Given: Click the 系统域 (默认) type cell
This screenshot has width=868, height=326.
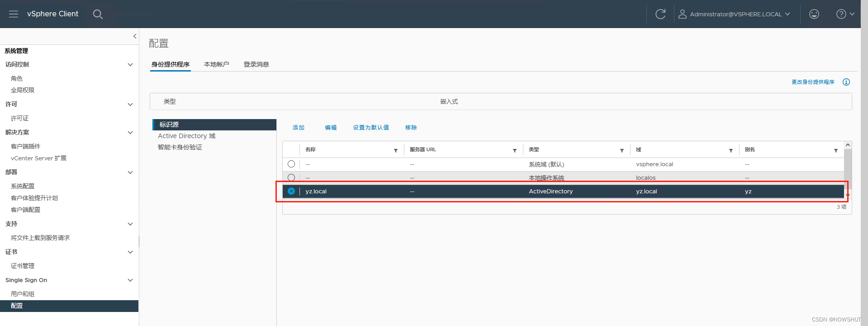Looking at the screenshot, I should pyautogui.click(x=546, y=164).
